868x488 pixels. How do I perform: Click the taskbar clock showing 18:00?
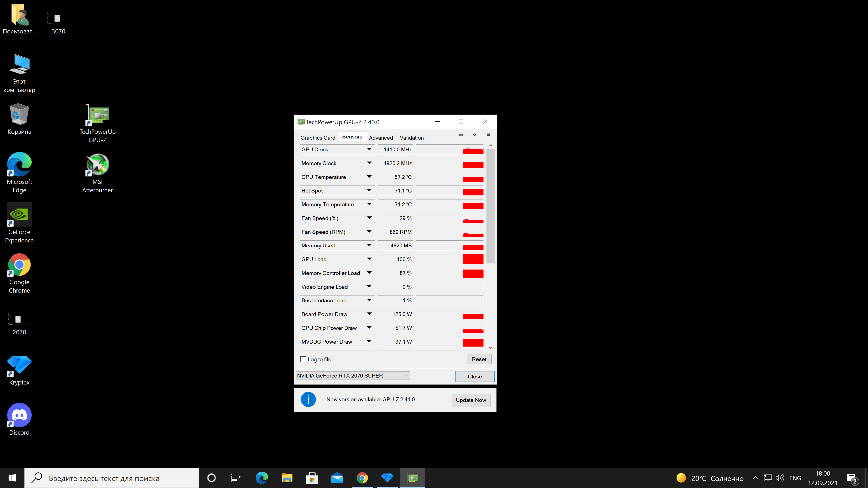pos(823,478)
